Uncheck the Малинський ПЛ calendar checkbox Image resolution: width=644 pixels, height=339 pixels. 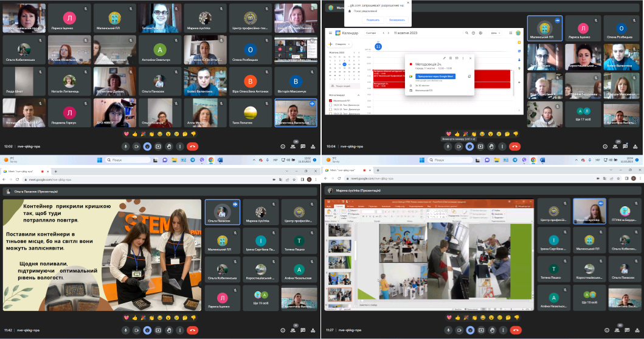click(331, 100)
